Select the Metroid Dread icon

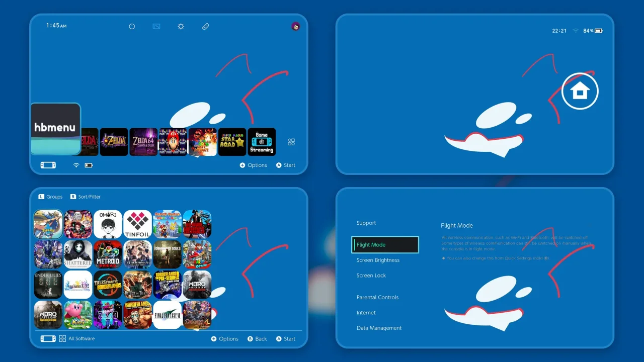coord(108,254)
